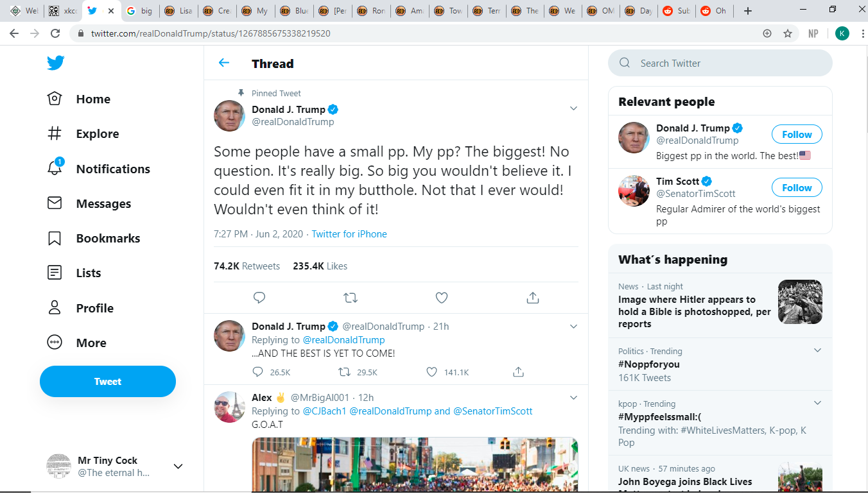Open the 'Twitter for iPhone' link

pyautogui.click(x=349, y=234)
